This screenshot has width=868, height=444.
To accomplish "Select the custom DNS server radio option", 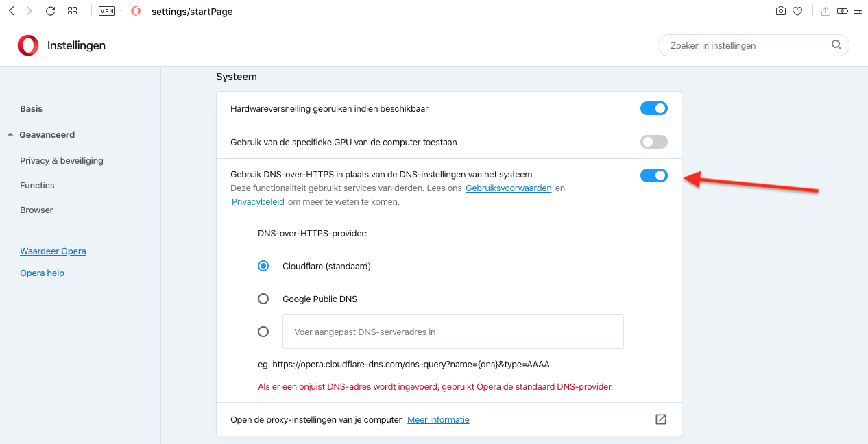I will click(263, 332).
